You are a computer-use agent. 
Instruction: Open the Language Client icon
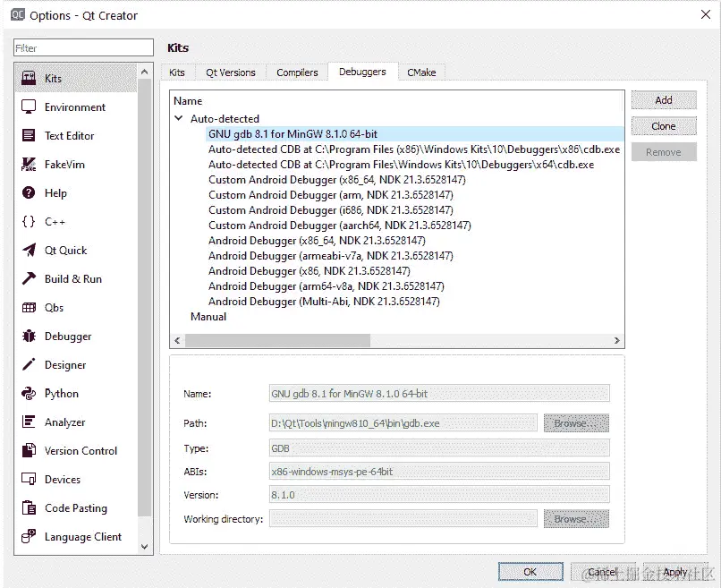click(29, 536)
